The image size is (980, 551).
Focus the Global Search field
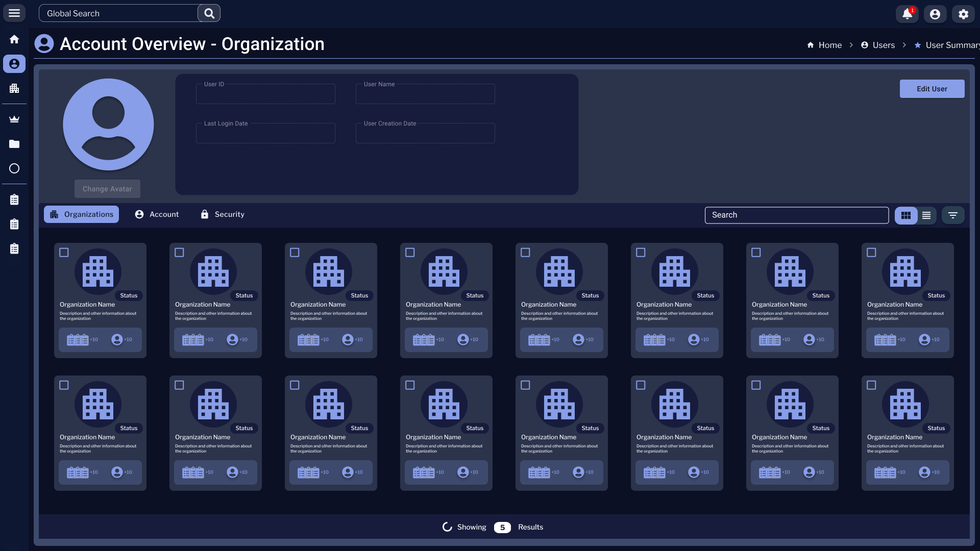118,13
